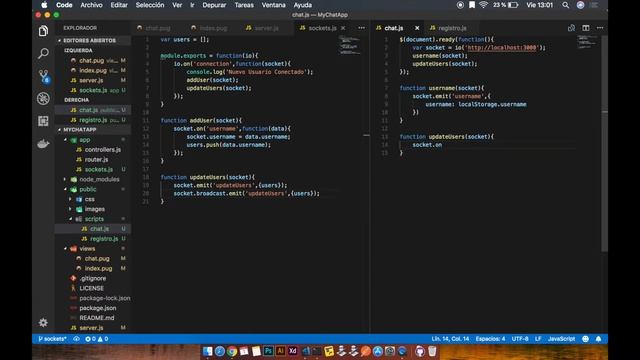Change end of line via LF indicator
Viewport: 640px width, 360px height.
[x=538, y=339]
